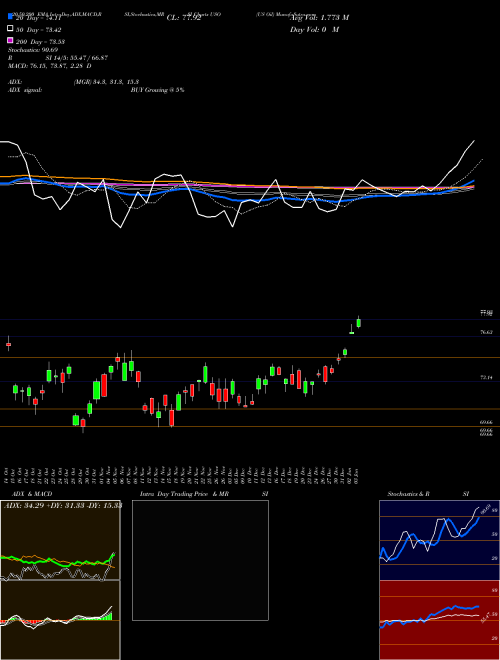Click the 'MACD: 76.15, 73.87, 2.28 D' readout
Screen dimensions: 500x660
point(50,66)
